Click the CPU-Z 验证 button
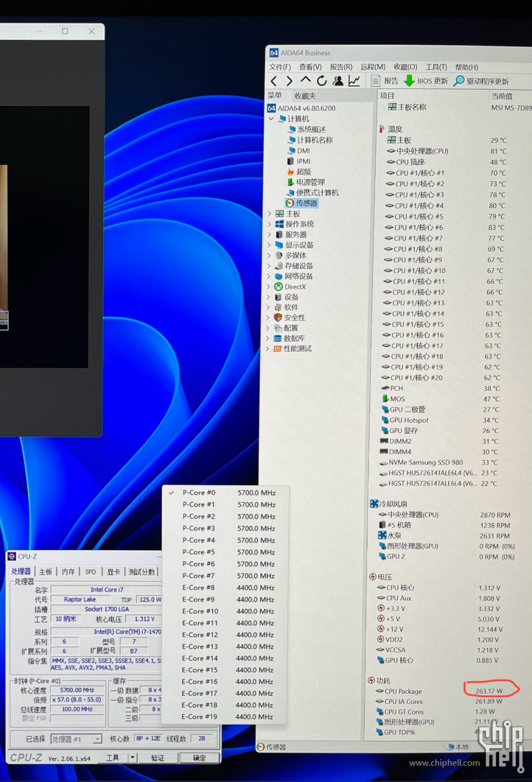 click(x=157, y=758)
